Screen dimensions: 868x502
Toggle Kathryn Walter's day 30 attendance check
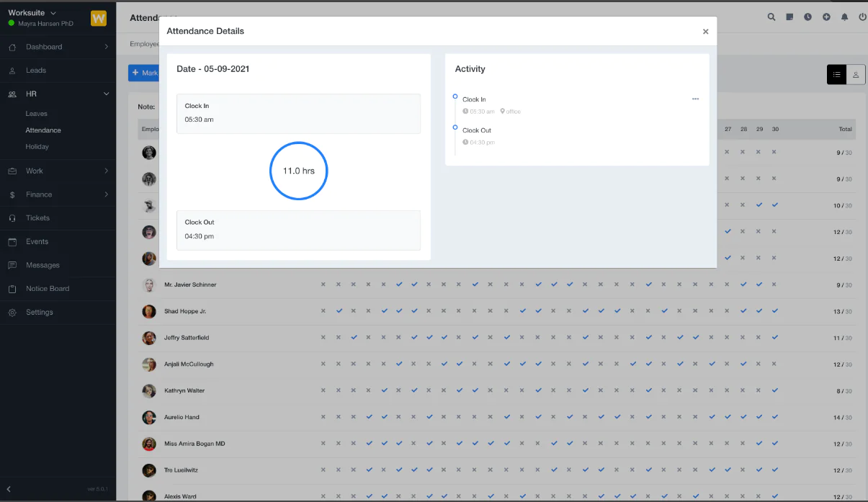tap(774, 390)
